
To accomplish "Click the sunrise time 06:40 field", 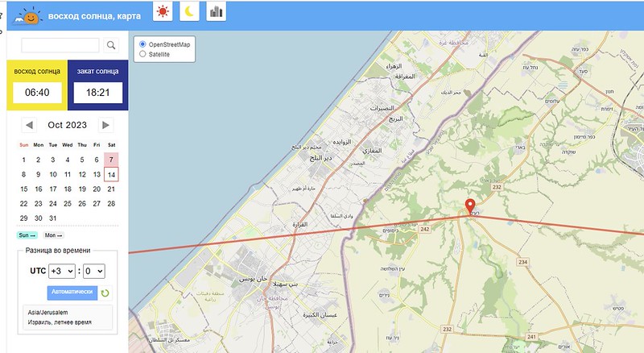I will coord(37,93).
